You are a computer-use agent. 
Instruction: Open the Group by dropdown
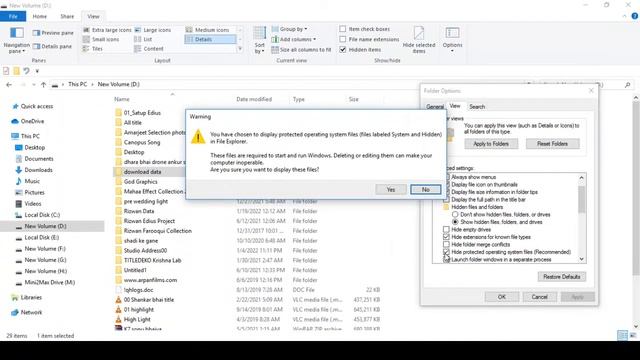coord(290,29)
